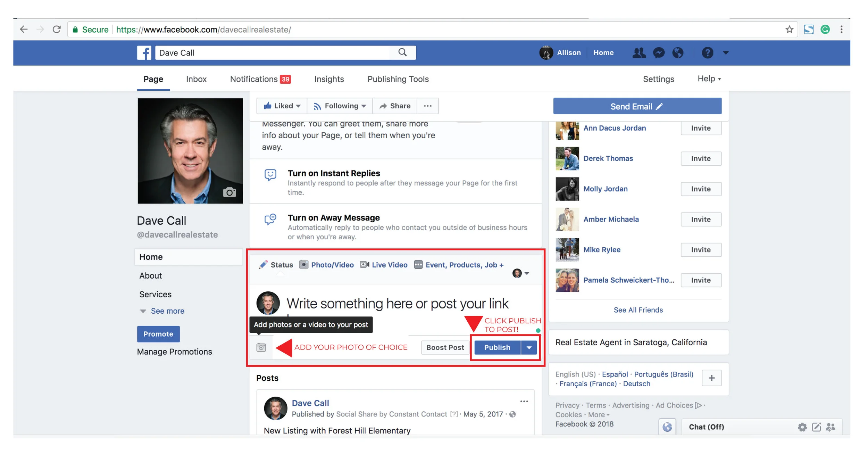Click browser address bar URL
Screen dimensions: 868x454
pos(203,30)
